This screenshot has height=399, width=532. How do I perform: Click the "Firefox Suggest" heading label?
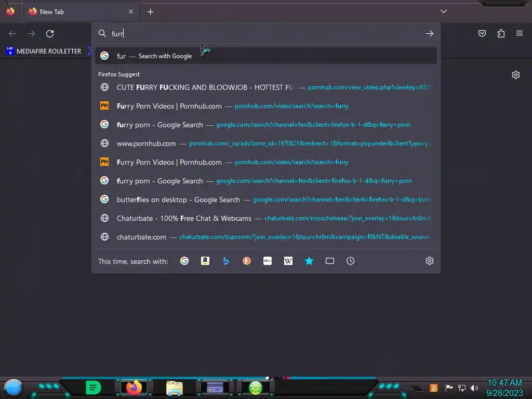119,74
